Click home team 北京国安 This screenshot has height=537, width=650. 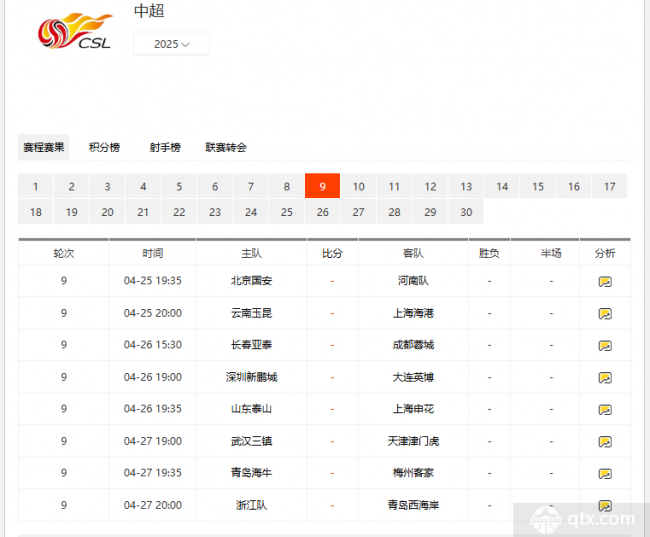coord(251,281)
